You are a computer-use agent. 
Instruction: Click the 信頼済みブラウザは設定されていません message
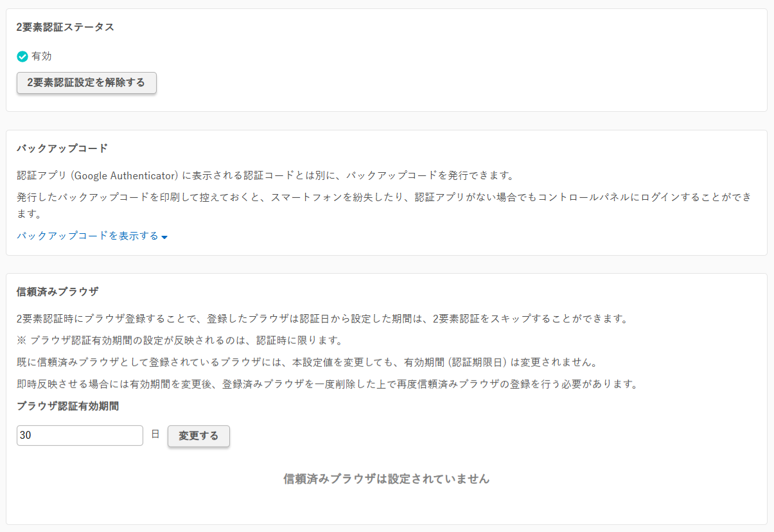[x=386, y=479]
